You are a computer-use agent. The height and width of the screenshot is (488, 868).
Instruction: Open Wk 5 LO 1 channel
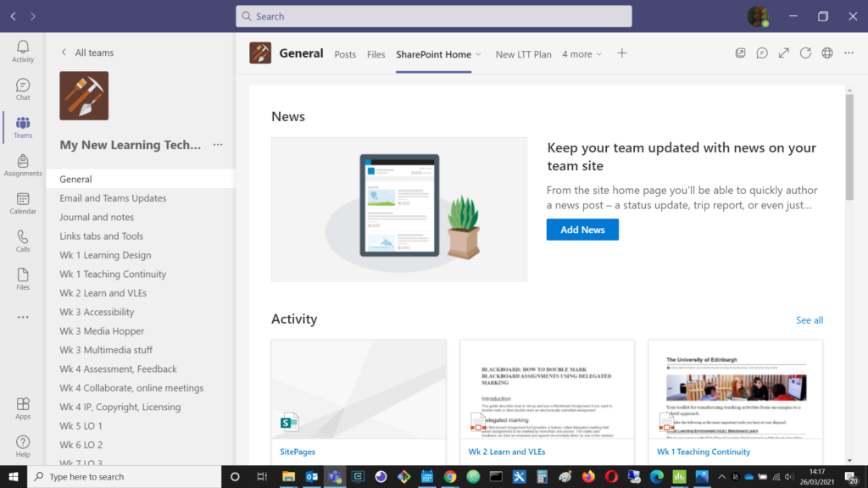coord(142,426)
